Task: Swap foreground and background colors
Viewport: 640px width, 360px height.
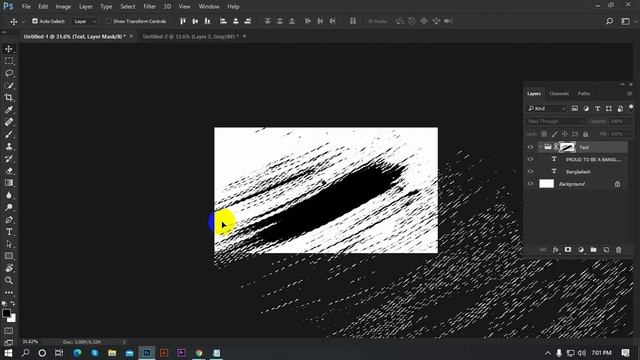Action: [x=13, y=303]
